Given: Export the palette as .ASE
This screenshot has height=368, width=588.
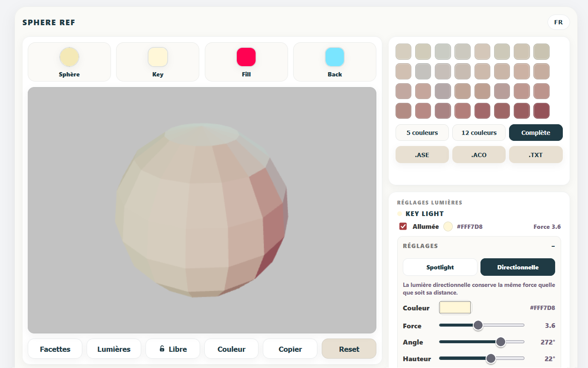Looking at the screenshot, I should [x=422, y=155].
